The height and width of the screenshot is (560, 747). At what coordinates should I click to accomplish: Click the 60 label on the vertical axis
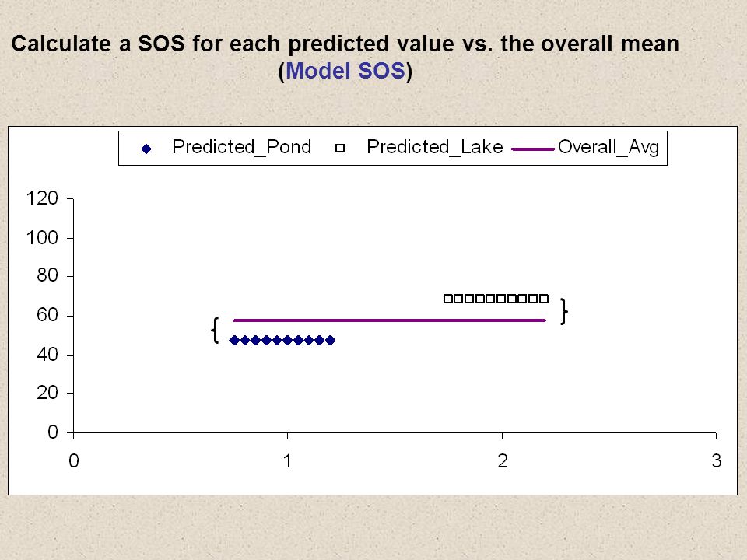coord(47,315)
